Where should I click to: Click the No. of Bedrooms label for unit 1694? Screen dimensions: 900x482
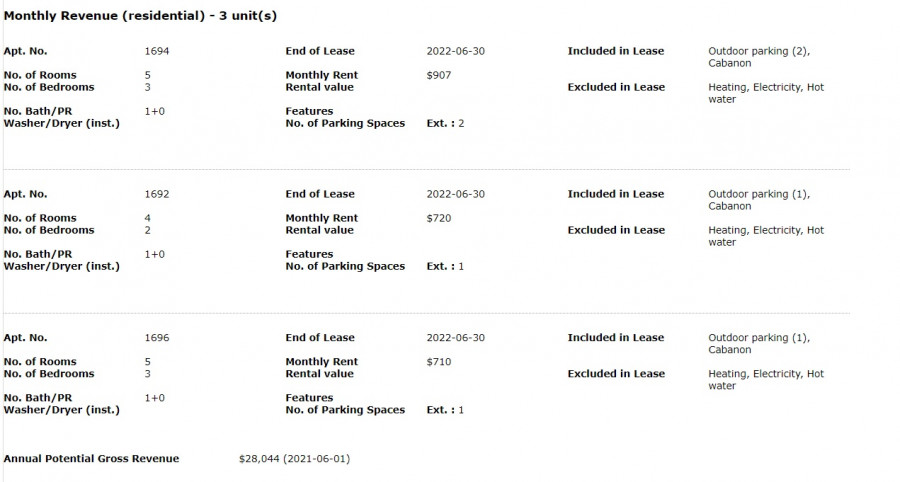49,87
